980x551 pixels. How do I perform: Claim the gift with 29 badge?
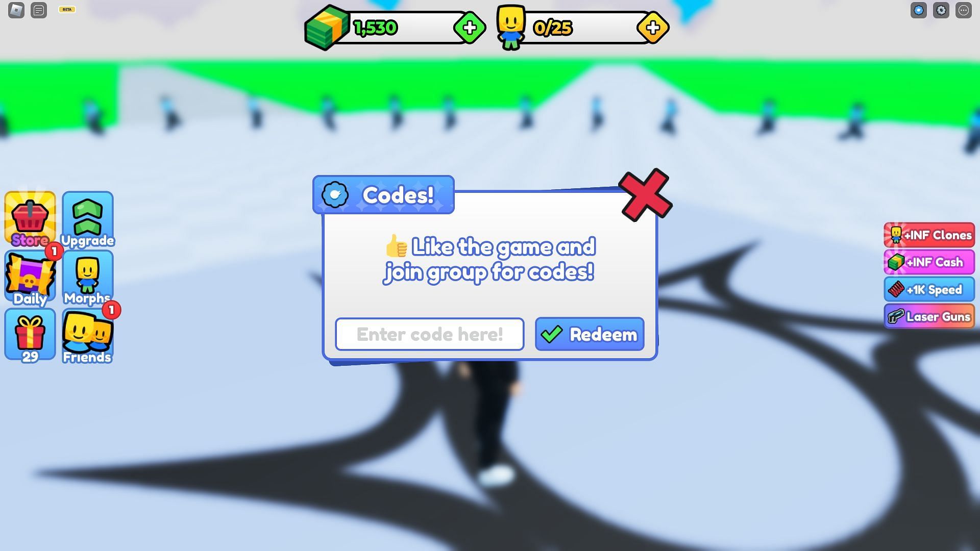coord(29,335)
